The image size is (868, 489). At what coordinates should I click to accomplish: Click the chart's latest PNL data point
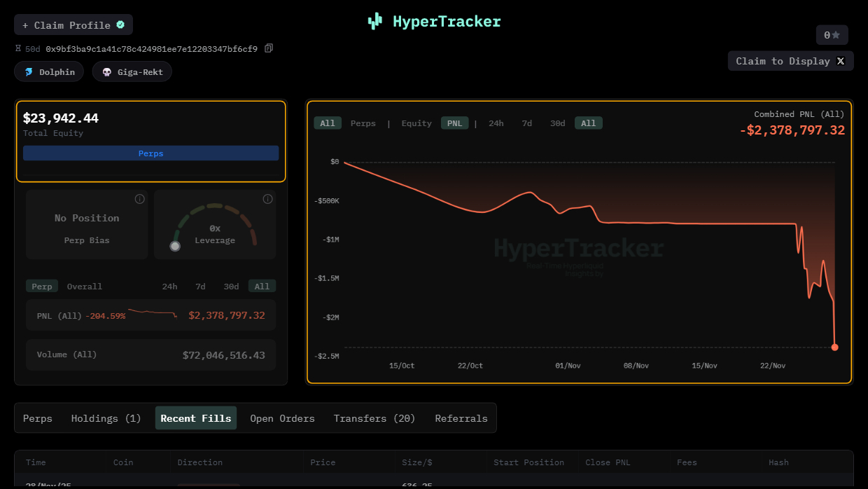[834, 347]
